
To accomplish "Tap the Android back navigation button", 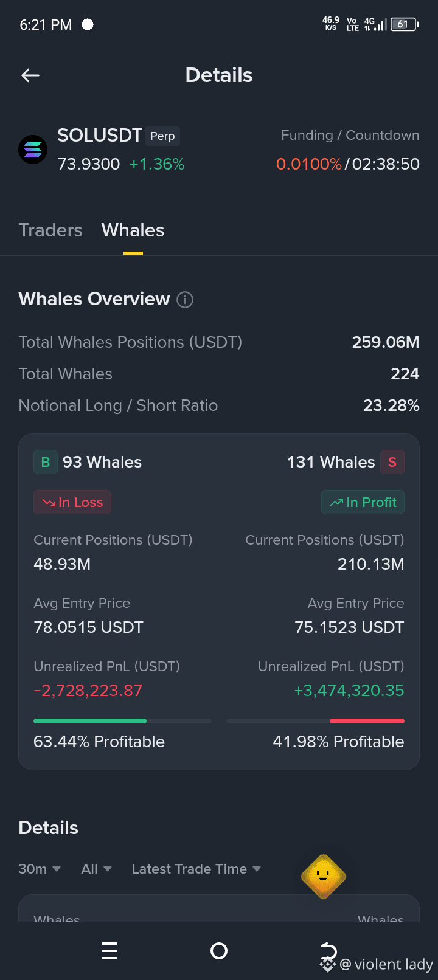I will click(x=328, y=950).
